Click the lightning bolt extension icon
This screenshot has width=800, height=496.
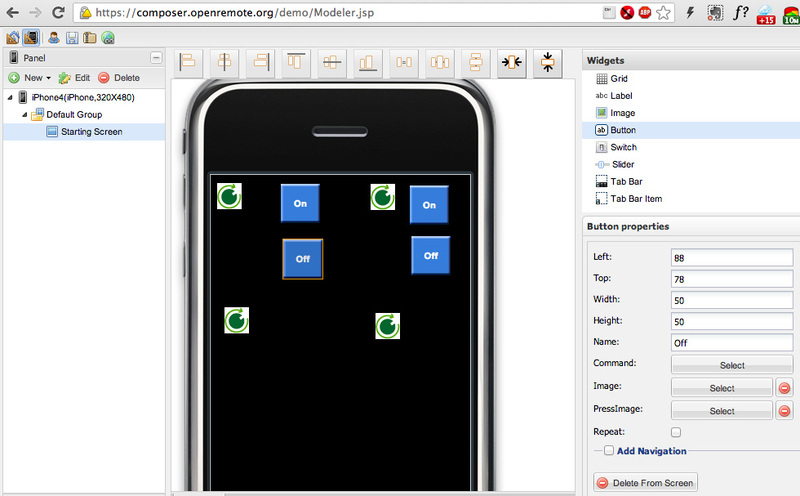point(690,13)
